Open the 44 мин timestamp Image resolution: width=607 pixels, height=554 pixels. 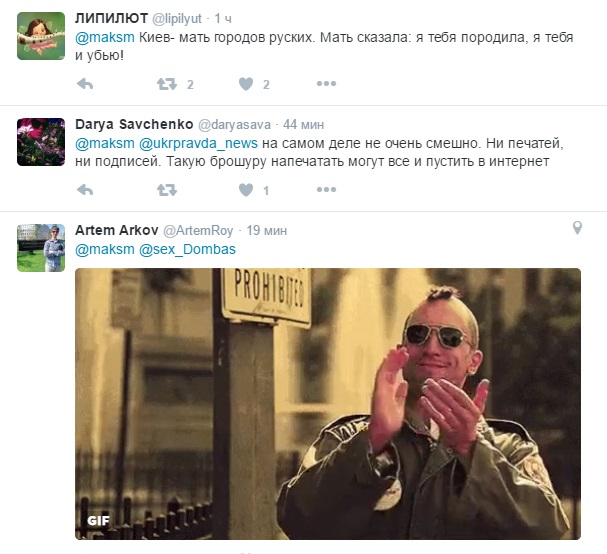[x=304, y=125]
